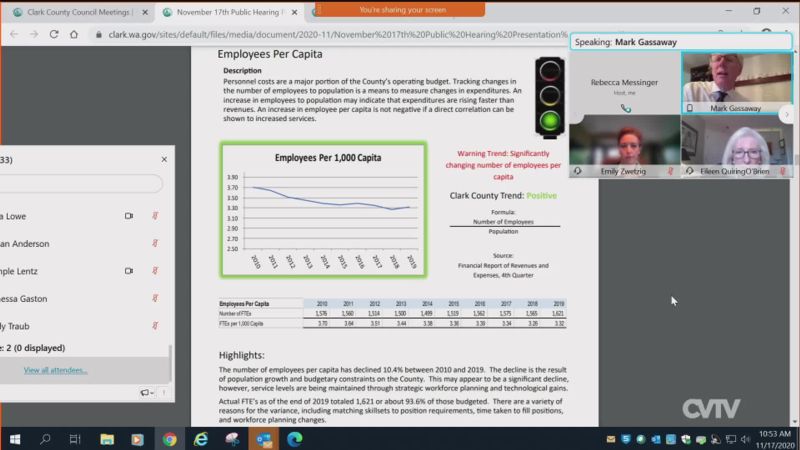Select the November 17th Public Hearing tab
The width and height of the screenshot is (800, 450).
coord(227,12)
